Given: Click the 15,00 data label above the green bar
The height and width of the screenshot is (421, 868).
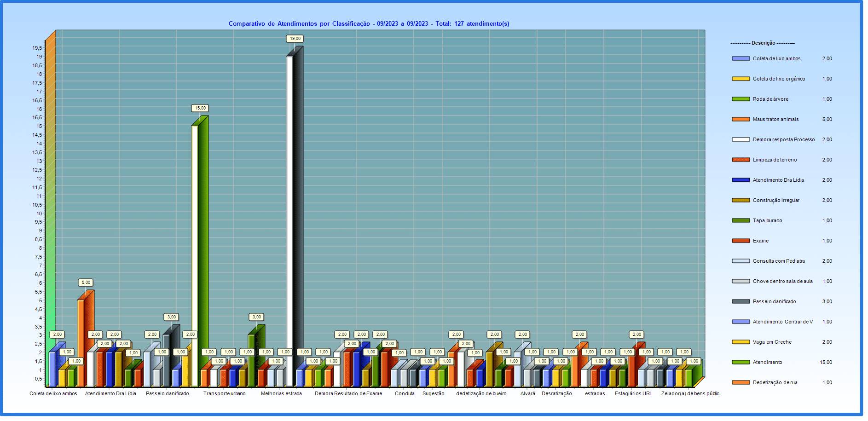Looking at the screenshot, I should point(200,108).
